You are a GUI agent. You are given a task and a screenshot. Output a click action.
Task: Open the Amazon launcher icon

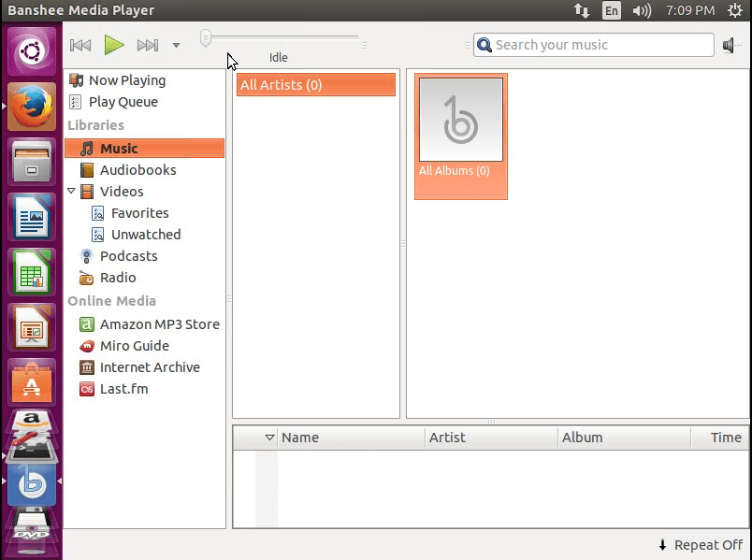[32, 421]
